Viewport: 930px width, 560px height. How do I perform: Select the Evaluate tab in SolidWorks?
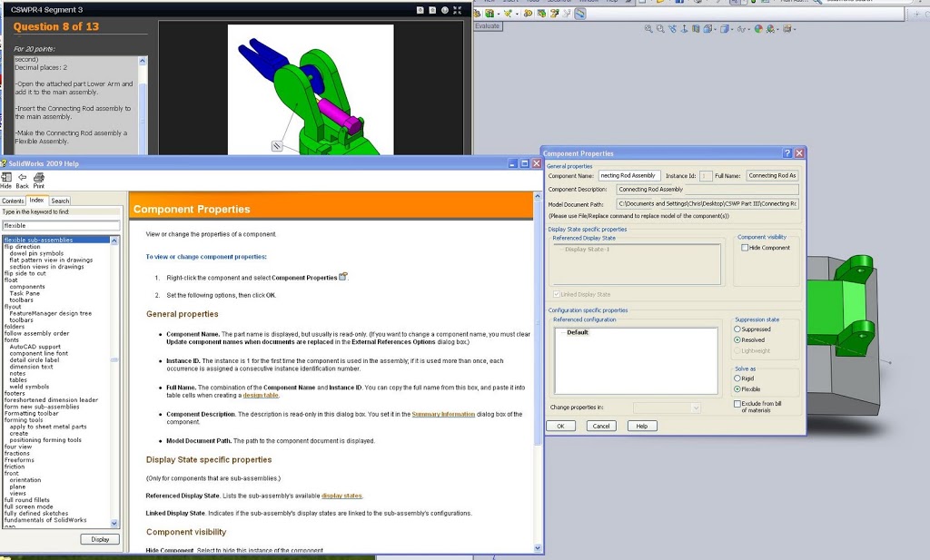pyautogui.click(x=488, y=26)
